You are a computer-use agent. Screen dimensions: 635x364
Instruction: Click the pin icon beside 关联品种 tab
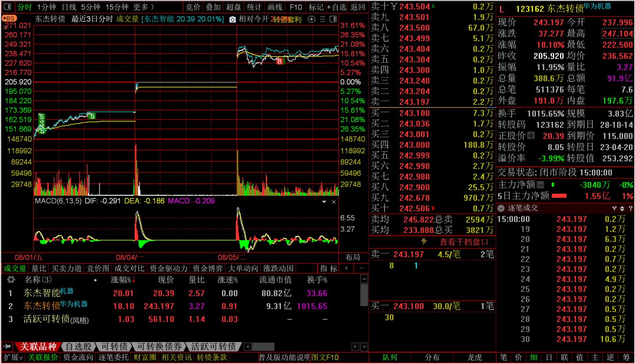pos(7,346)
